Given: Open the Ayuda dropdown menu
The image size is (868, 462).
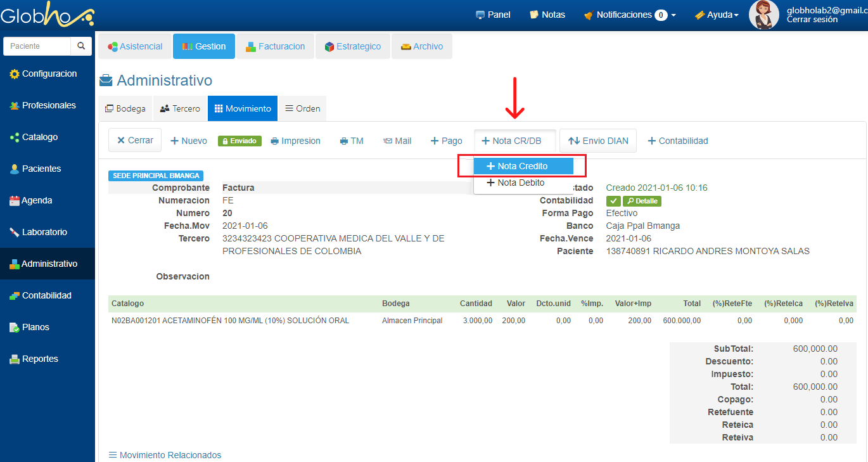Looking at the screenshot, I should [x=717, y=15].
